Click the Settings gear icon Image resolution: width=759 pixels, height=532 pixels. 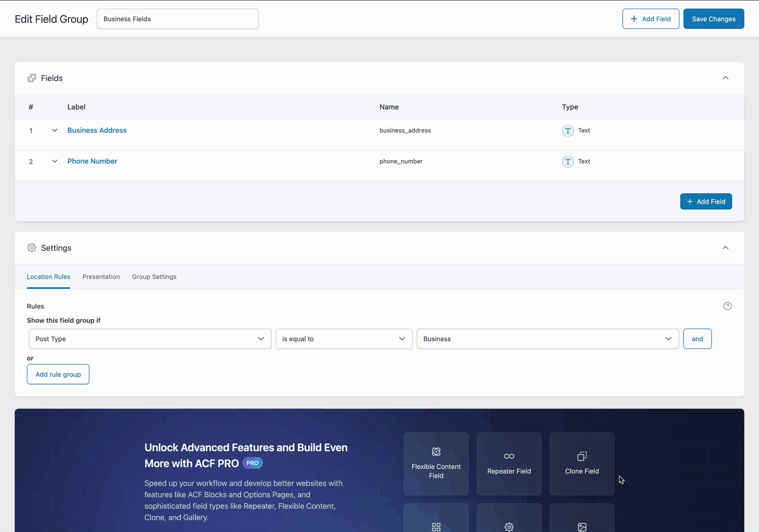click(x=32, y=248)
